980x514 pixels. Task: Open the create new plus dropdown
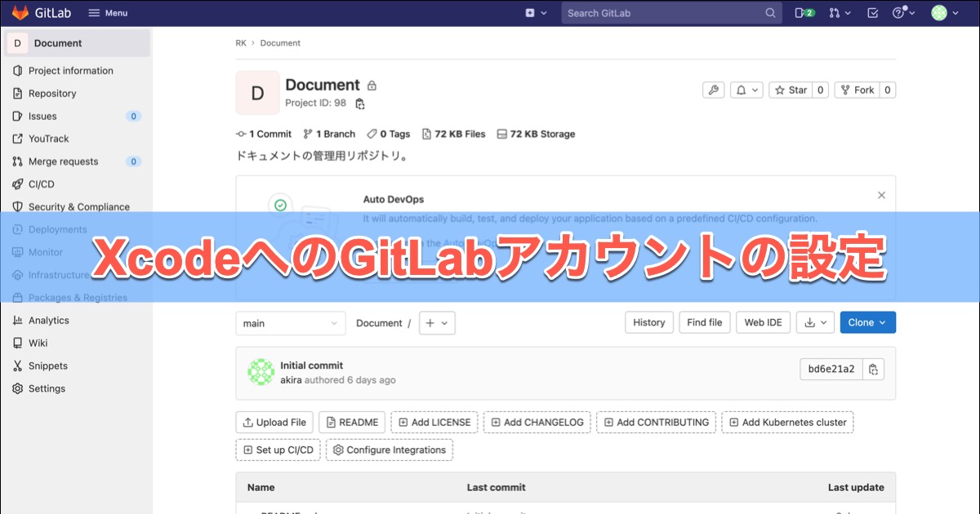pos(537,13)
